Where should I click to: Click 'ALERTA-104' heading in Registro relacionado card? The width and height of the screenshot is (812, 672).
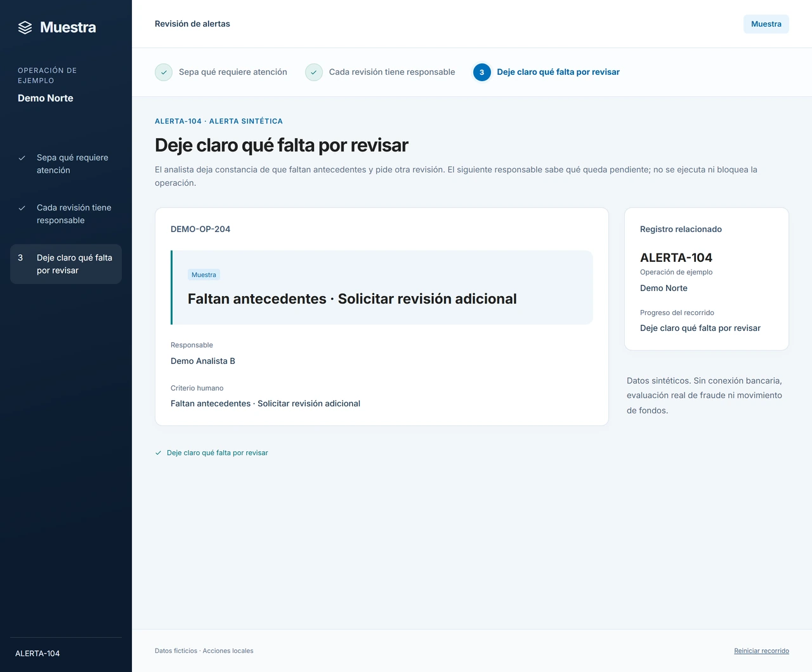click(x=676, y=258)
